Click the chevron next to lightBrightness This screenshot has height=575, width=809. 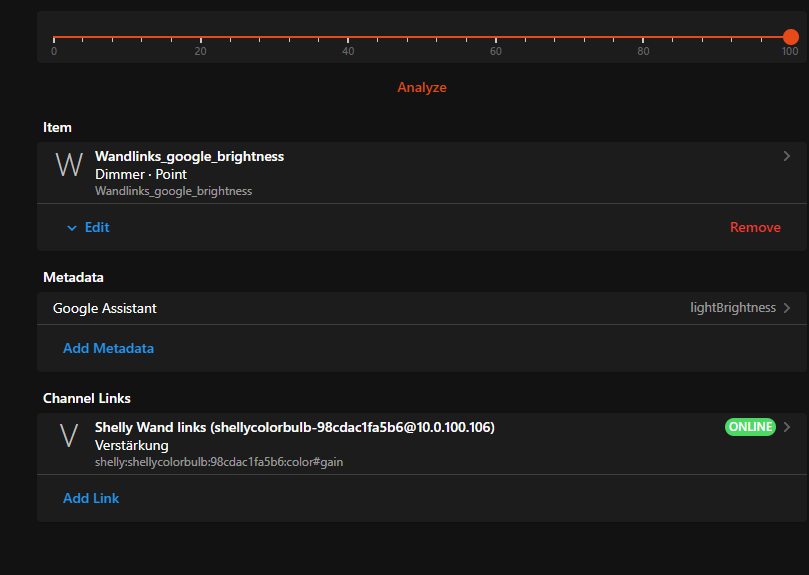point(787,308)
